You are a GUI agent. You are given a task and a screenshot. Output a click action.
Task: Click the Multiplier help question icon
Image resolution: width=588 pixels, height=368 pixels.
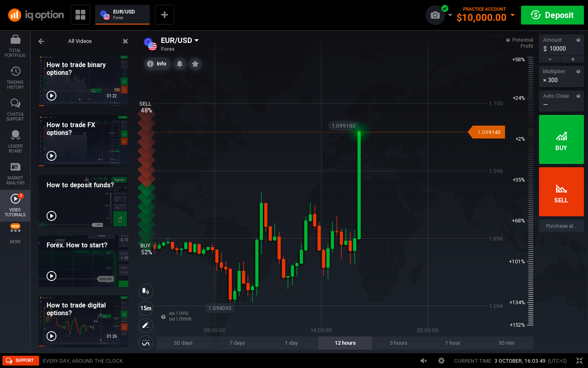coord(578,72)
